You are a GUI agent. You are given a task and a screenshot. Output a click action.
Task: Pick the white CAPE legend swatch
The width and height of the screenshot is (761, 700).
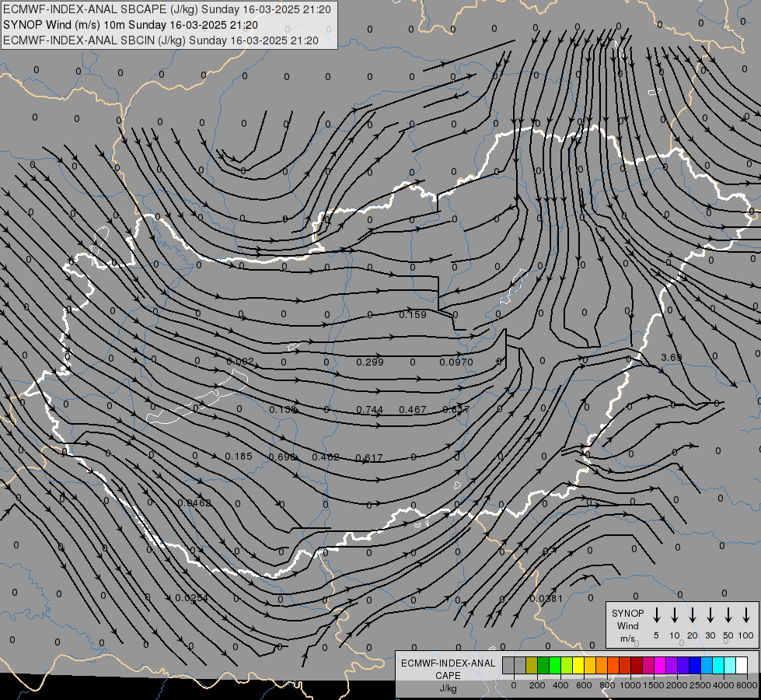tap(741, 665)
